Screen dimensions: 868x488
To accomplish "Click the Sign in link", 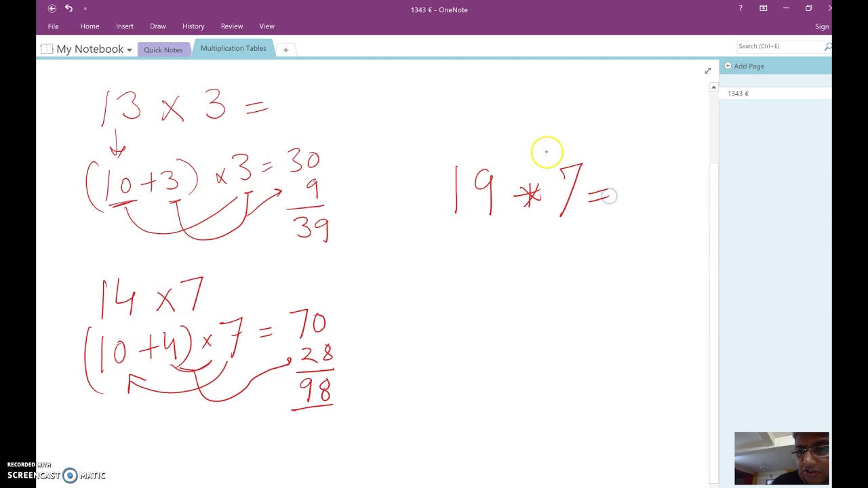I will tap(822, 26).
